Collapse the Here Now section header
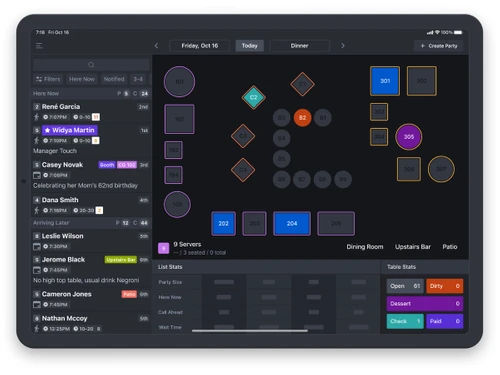 click(91, 93)
